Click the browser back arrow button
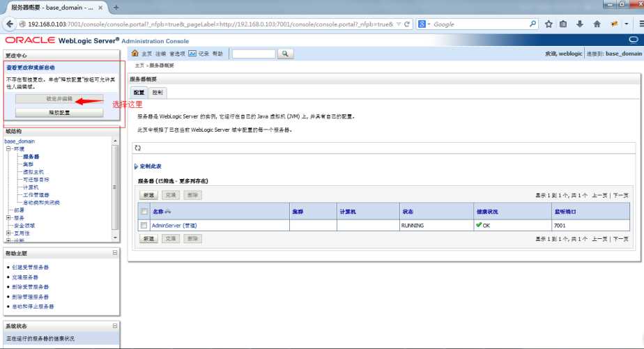This screenshot has height=349, width=644. point(10,24)
